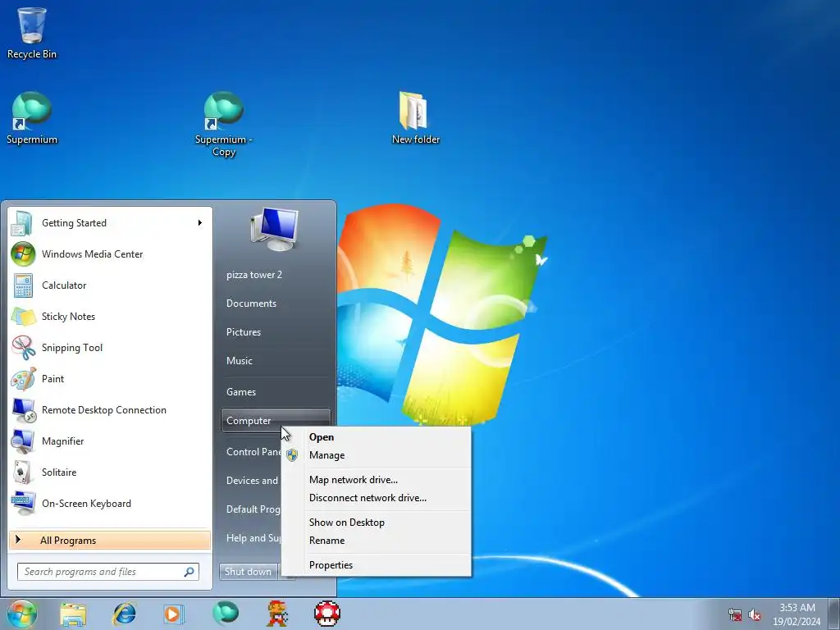Open Properties from the context menu
Screen dimensions: 840x630
coord(376,565)
